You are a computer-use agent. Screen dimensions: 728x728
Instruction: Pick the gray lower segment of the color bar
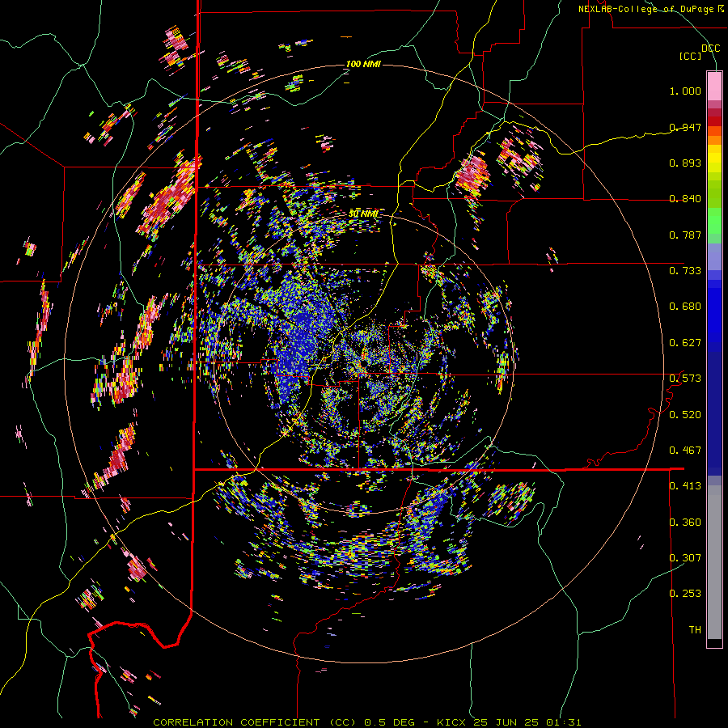tap(714, 562)
